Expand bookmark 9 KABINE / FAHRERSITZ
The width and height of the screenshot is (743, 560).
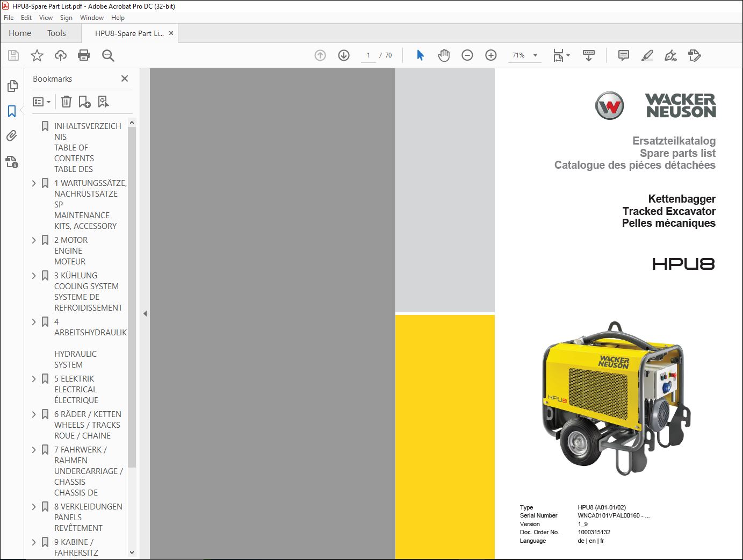[x=34, y=542]
